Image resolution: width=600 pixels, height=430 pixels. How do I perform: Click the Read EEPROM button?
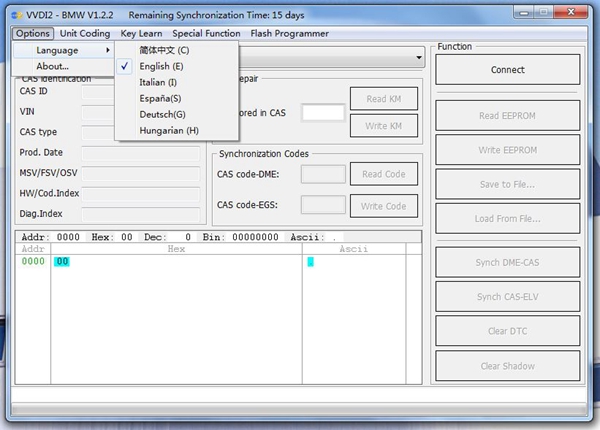(507, 116)
